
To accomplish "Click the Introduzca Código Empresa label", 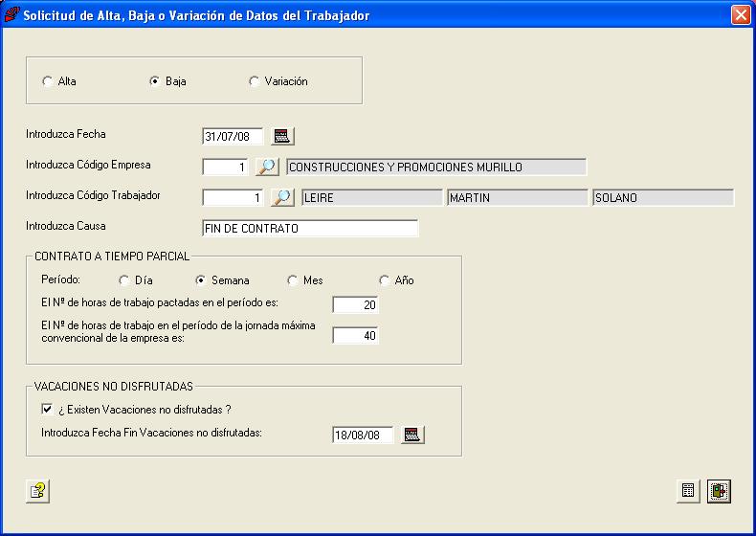I will click(x=88, y=165).
